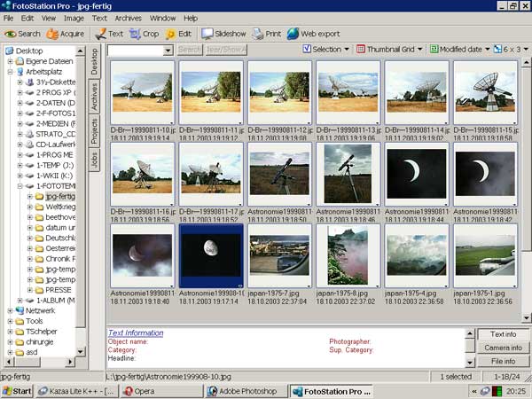
Task: Click the Camera info button
Action: (502, 348)
